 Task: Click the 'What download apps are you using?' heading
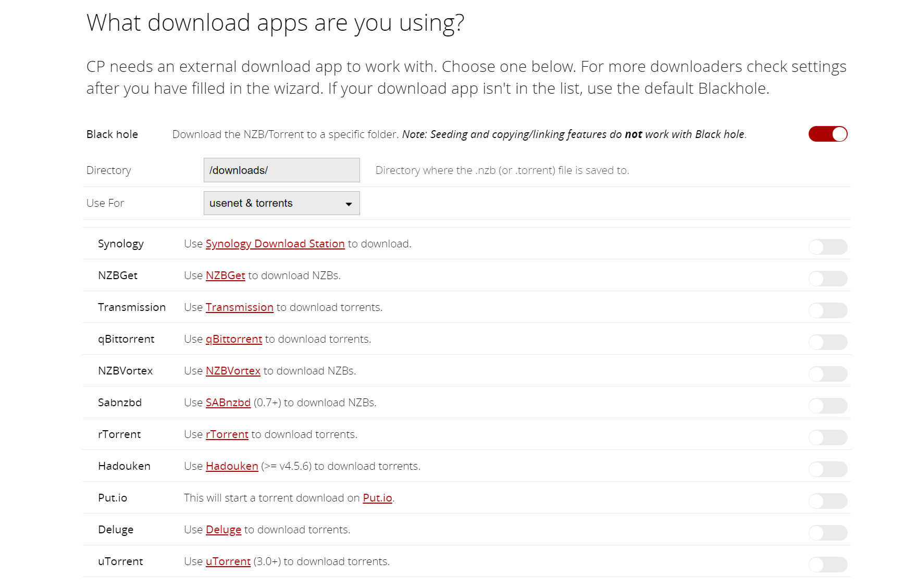[275, 23]
